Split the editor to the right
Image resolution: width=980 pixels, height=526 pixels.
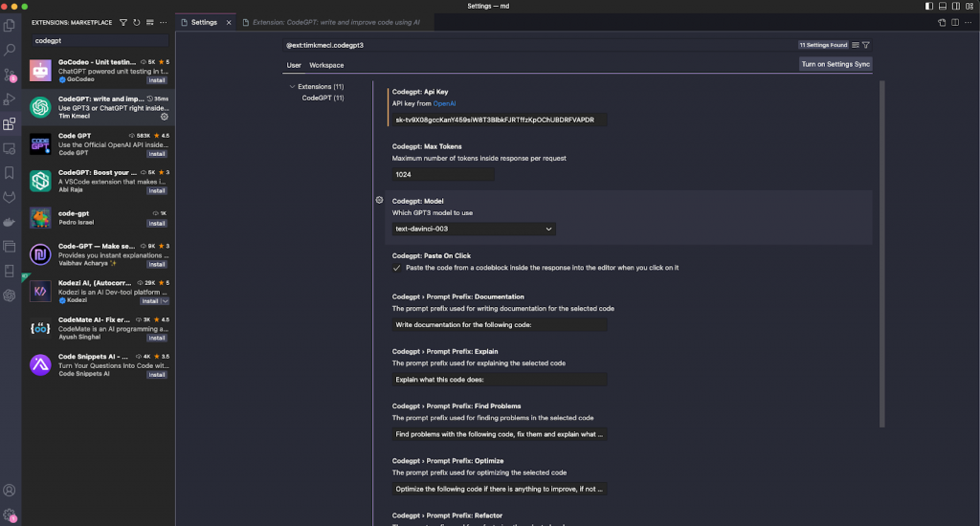point(955,23)
